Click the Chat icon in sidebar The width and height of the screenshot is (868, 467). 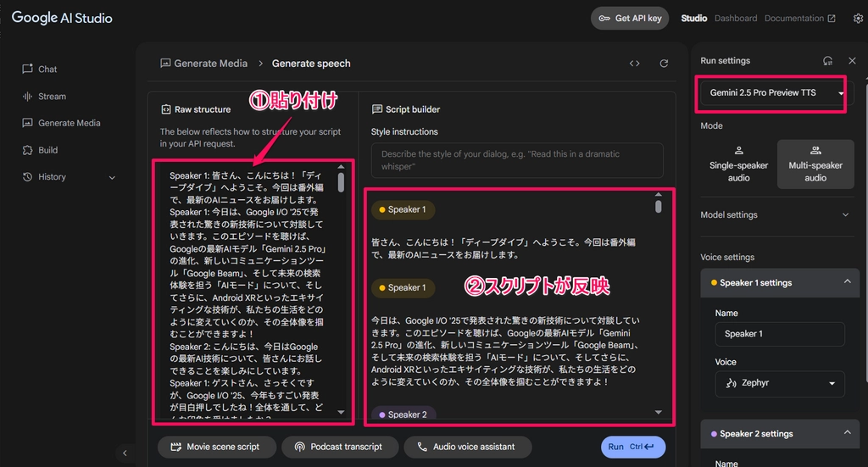(27, 69)
